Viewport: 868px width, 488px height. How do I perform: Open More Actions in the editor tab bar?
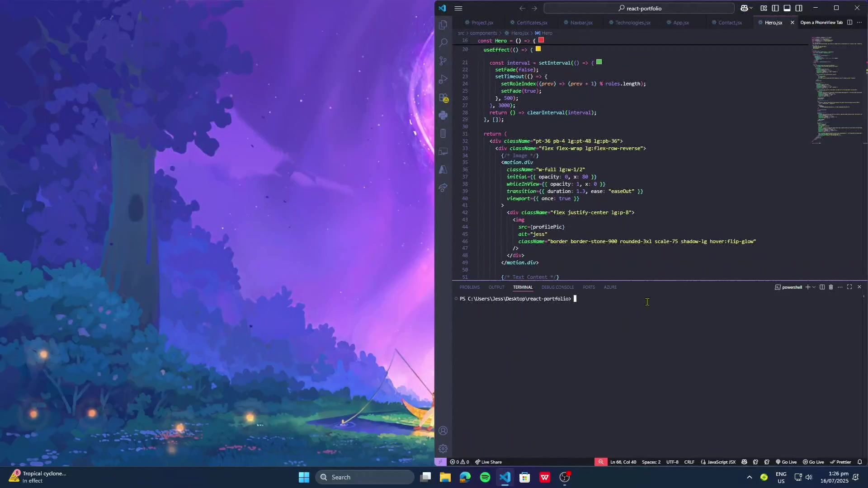click(x=859, y=22)
